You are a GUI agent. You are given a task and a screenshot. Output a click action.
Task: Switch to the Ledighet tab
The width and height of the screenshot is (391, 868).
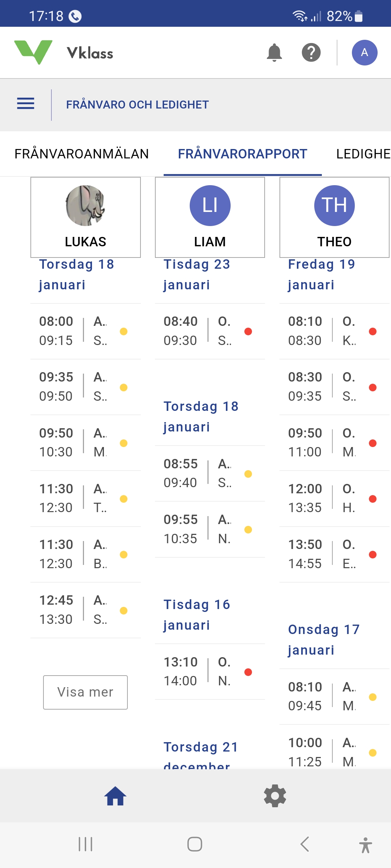[363, 154]
